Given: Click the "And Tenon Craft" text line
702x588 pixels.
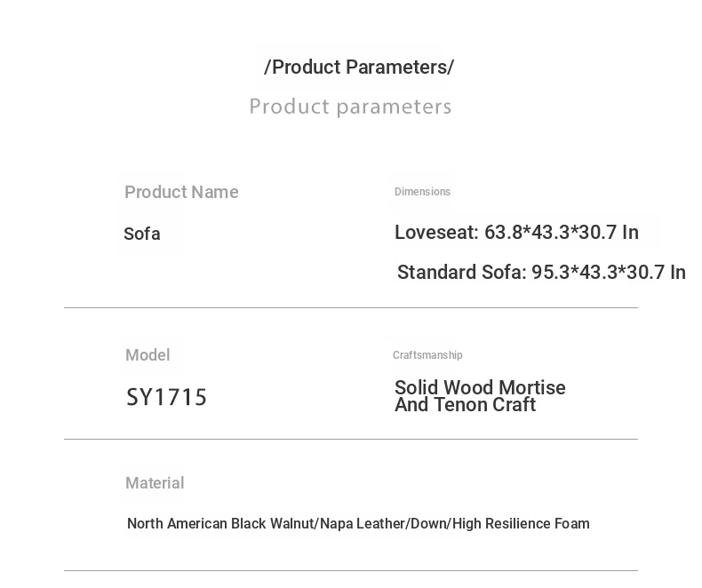Looking at the screenshot, I should click(x=465, y=405).
